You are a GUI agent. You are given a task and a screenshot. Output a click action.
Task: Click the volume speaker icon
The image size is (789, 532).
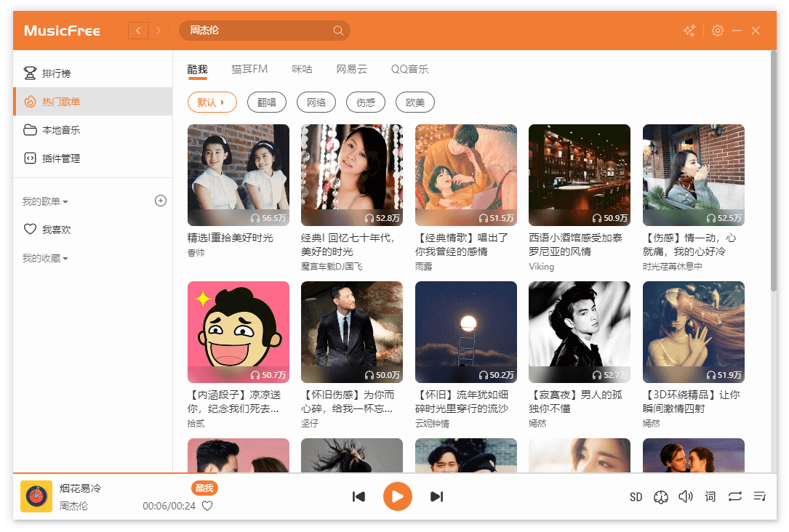(685, 496)
